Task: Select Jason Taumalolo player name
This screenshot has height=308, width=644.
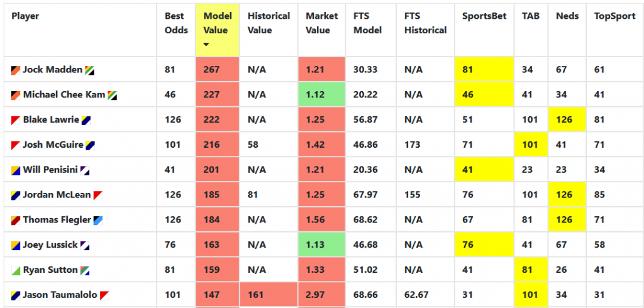Action: tap(60, 295)
